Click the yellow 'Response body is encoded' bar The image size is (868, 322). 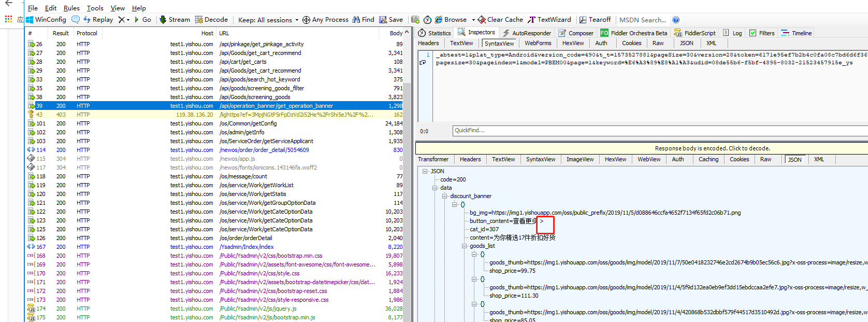[642, 148]
